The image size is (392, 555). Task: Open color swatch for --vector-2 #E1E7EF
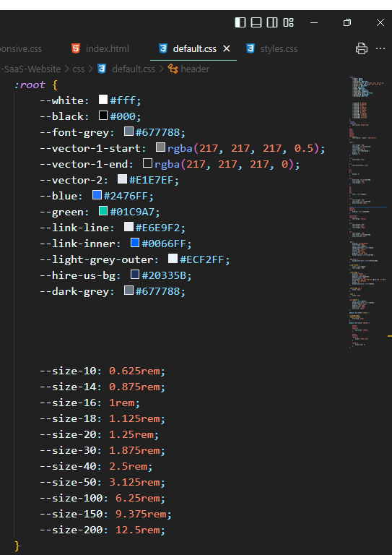click(122, 179)
